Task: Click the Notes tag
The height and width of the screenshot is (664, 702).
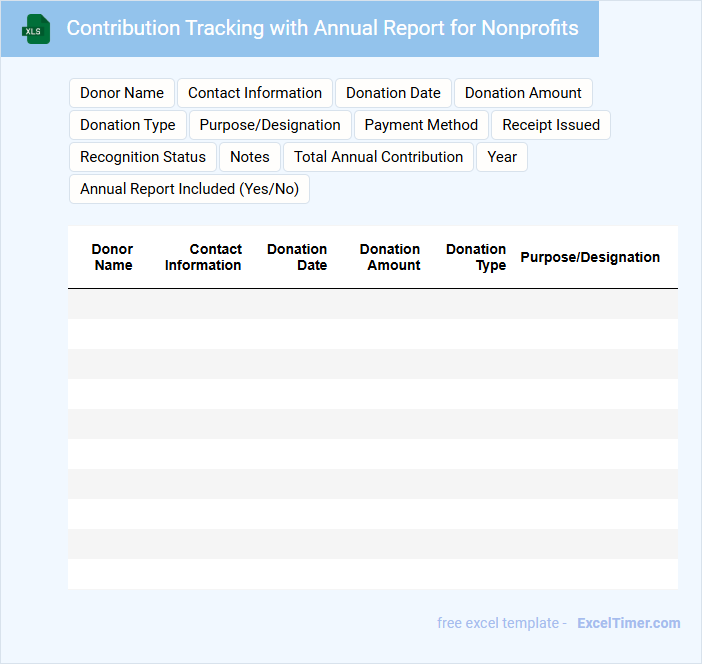Action: [x=250, y=157]
